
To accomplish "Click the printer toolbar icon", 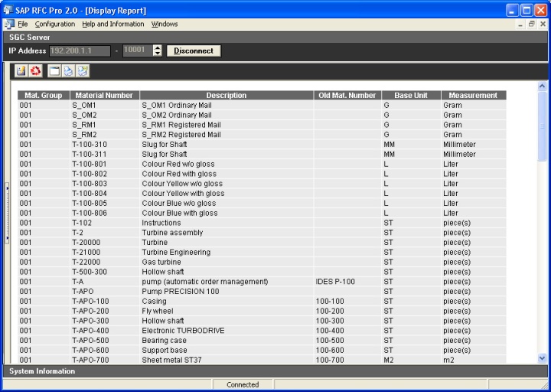I will pos(68,70).
